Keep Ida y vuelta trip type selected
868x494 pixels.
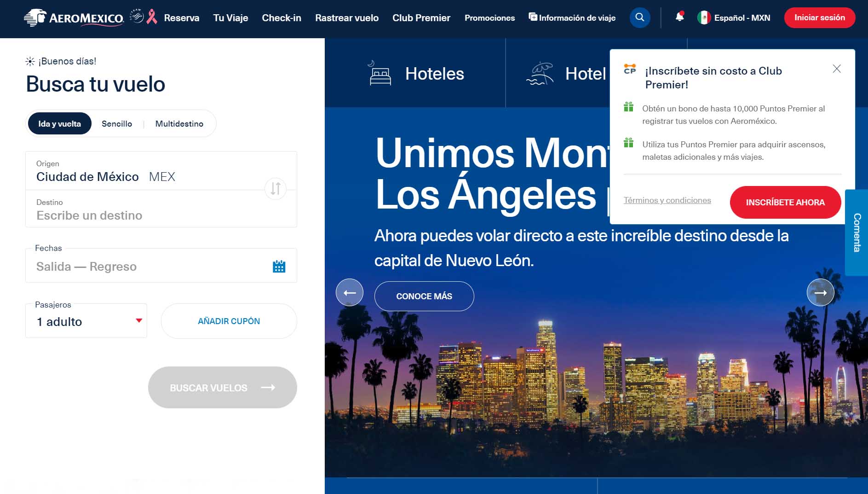coord(60,123)
